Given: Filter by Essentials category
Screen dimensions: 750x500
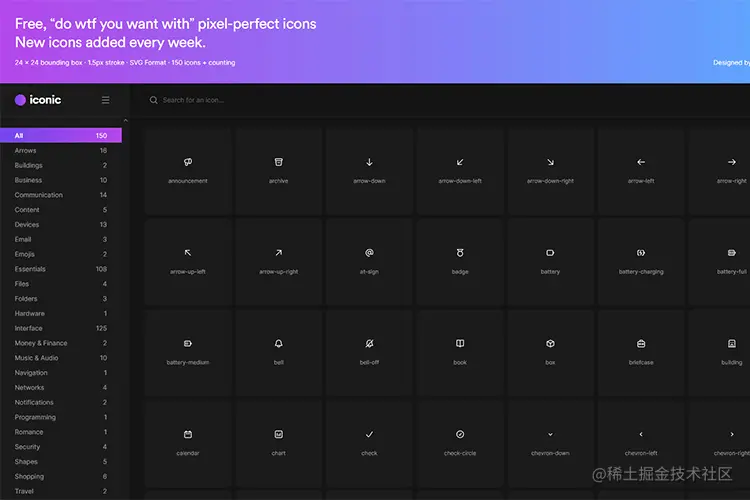Looking at the screenshot, I should pos(61,269).
